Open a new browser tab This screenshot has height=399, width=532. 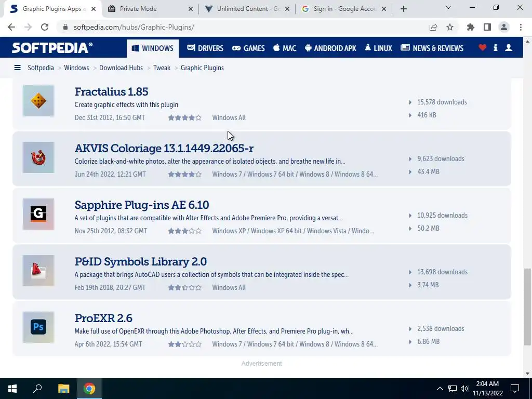pyautogui.click(x=403, y=9)
